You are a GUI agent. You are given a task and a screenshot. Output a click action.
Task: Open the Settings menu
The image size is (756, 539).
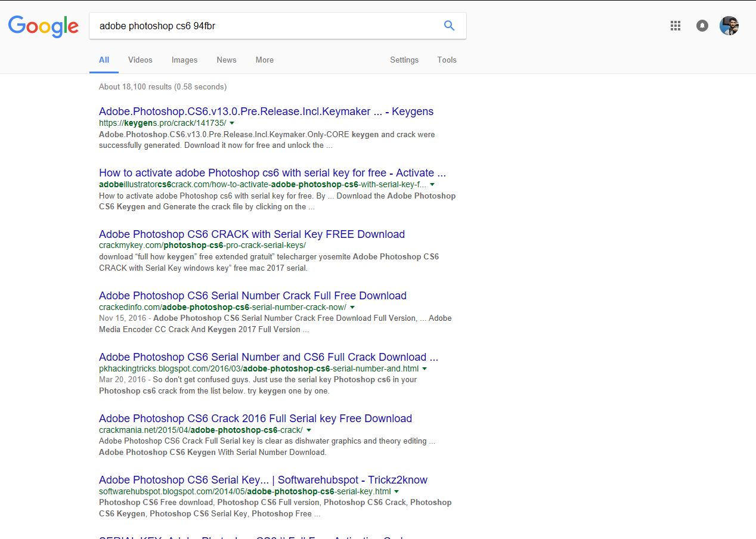point(404,60)
